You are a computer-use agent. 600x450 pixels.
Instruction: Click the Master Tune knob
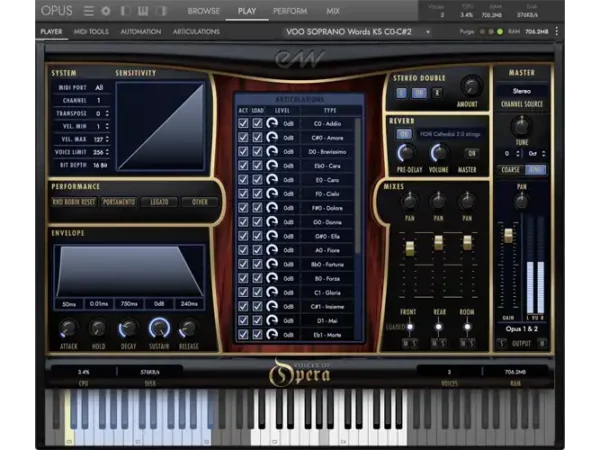521,126
